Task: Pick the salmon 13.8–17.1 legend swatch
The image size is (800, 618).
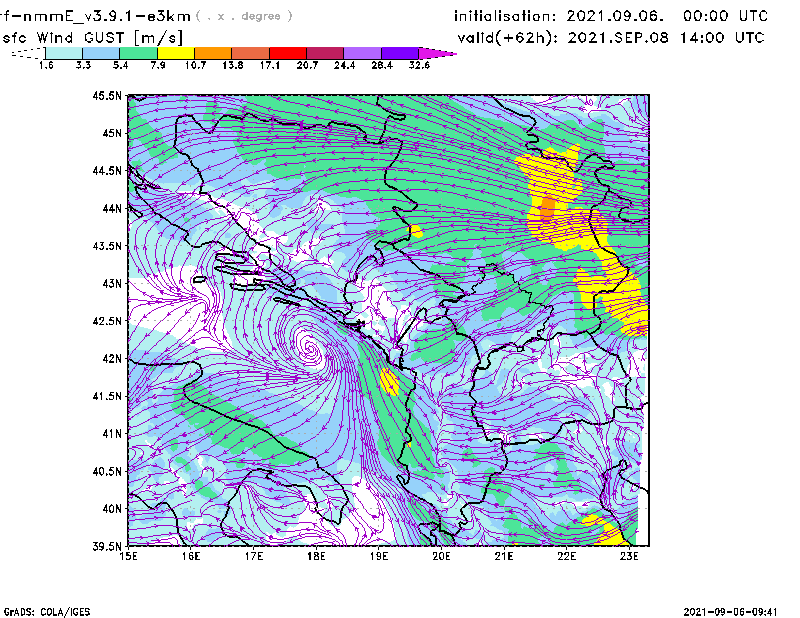Action: coord(251,53)
